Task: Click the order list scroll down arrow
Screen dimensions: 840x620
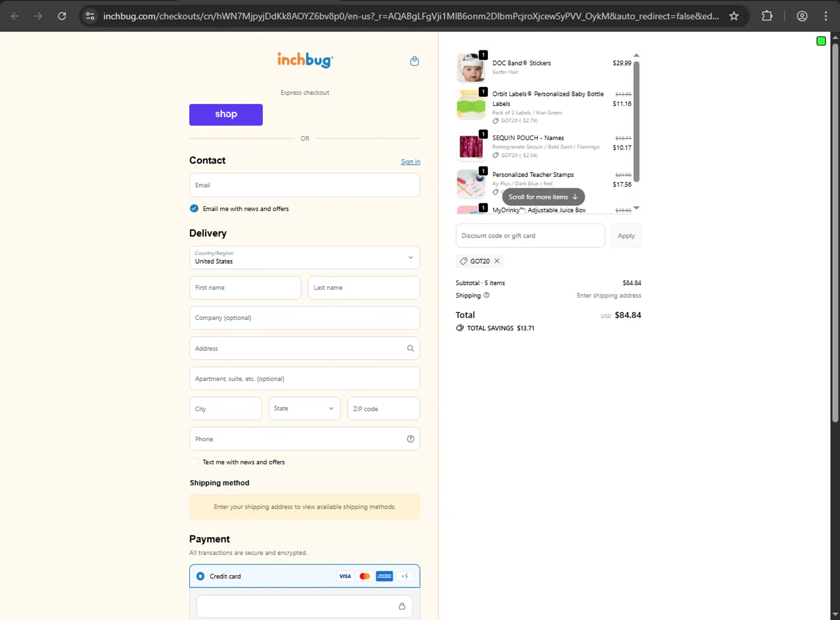Action: 636,208
